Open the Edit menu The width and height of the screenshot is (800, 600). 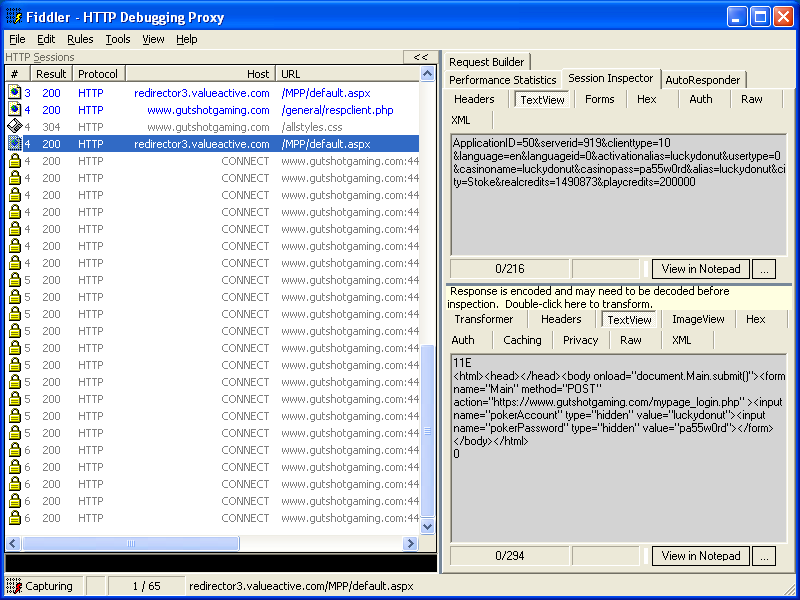[x=46, y=39]
